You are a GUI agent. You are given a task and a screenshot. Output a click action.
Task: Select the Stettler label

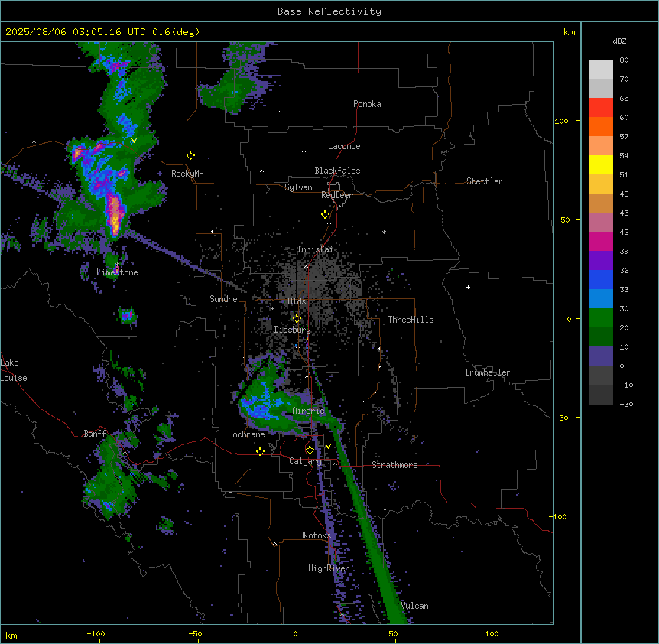485,181
